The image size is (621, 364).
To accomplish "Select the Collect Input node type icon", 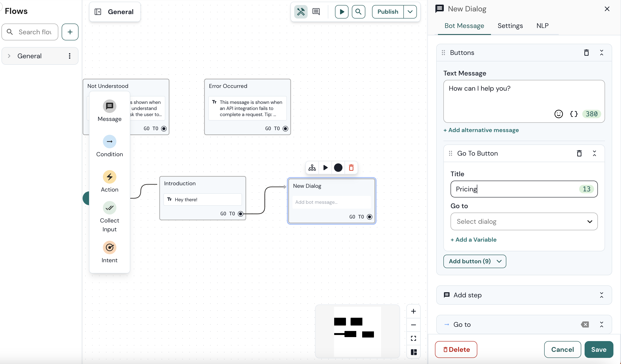I will click(x=109, y=208).
